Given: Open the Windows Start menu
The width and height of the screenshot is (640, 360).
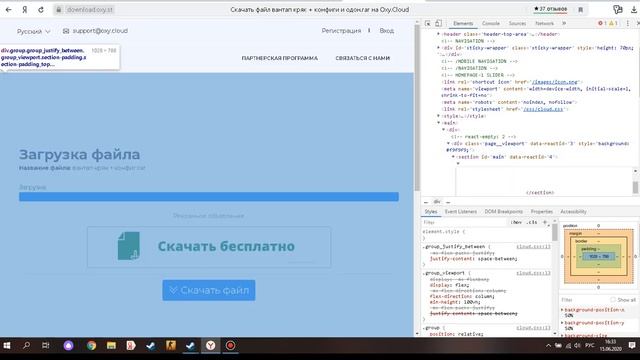Looking at the screenshot, I should point(7,346).
